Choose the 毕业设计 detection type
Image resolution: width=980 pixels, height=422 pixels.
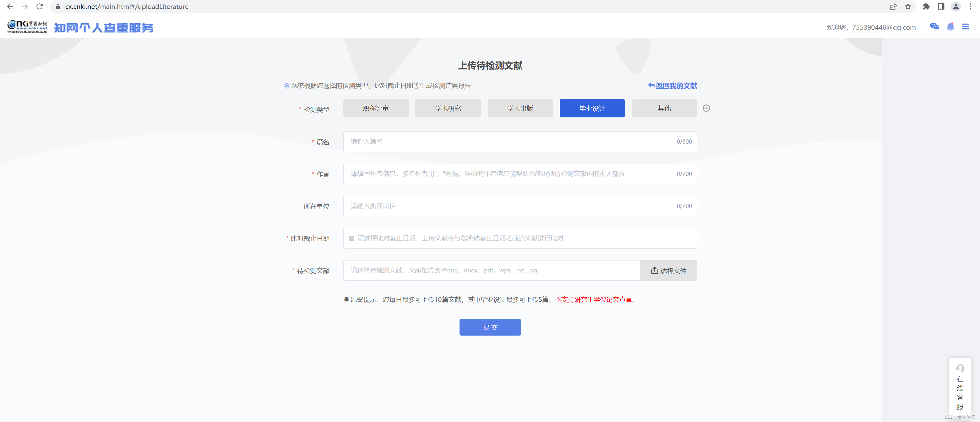(592, 108)
